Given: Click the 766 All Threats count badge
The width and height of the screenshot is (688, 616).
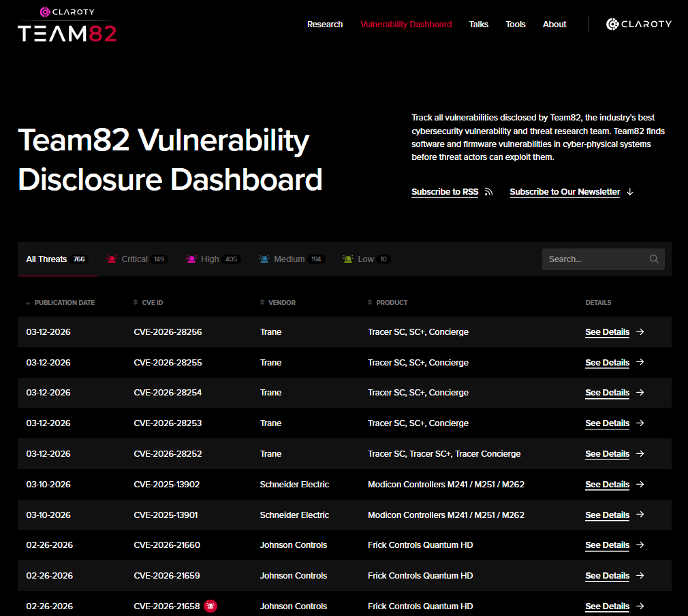Looking at the screenshot, I should [79, 259].
